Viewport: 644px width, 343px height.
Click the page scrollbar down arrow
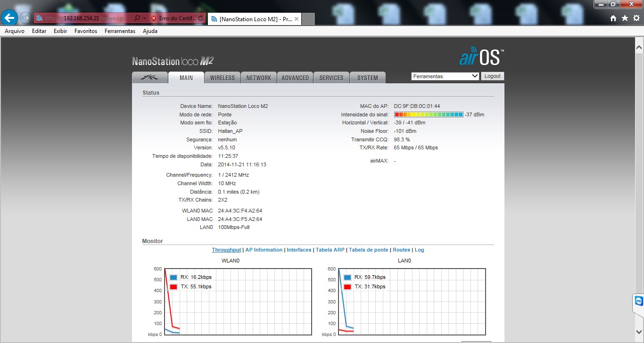coord(639,332)
